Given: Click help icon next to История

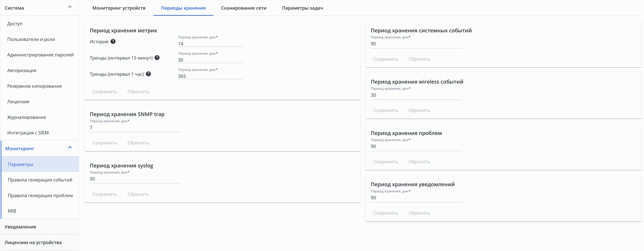Looking at the screenshot, I should [x=113, y=41].
